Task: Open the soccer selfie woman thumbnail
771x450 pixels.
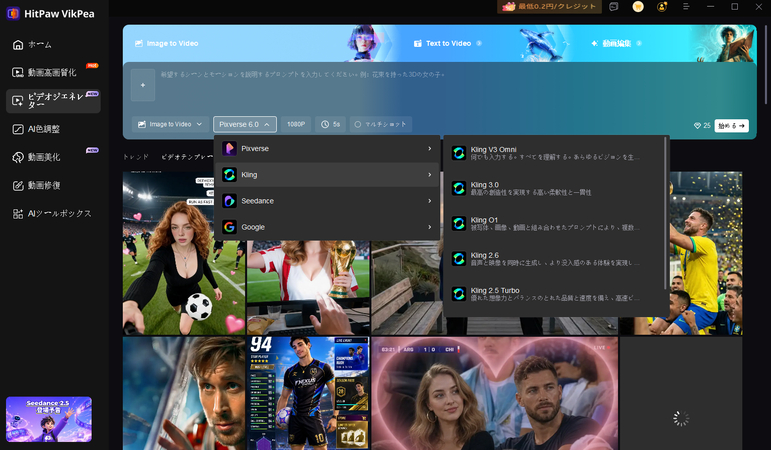Action: click(184, 253)
